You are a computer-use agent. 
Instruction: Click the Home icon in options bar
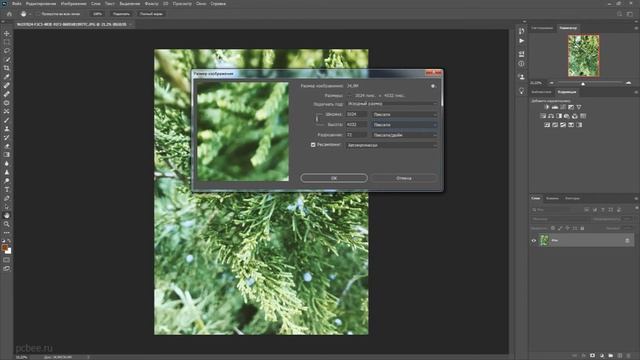tap(9, 14)
